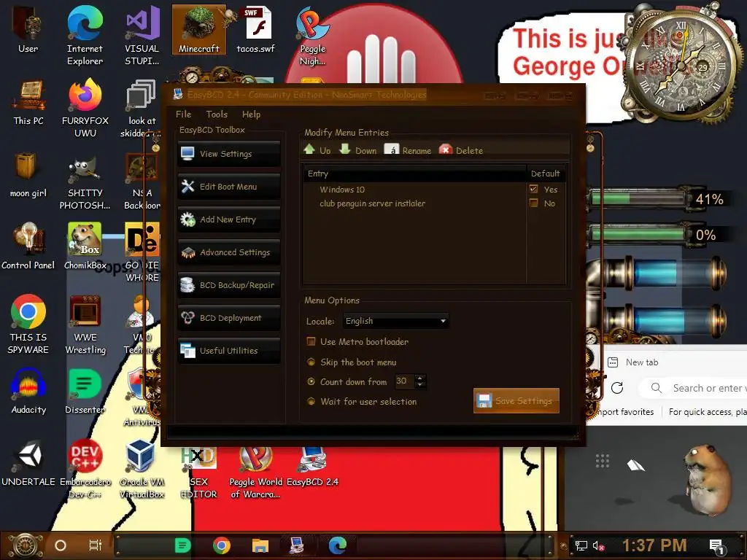Select Skip the boot menu option
This screenshot has width=747, height=560.
point(311,362)
